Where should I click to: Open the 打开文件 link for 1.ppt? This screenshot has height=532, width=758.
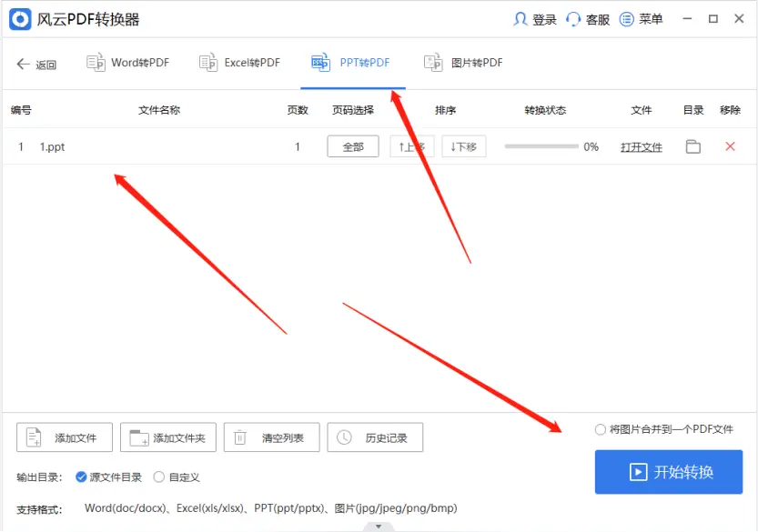click(x=641, y=147)
